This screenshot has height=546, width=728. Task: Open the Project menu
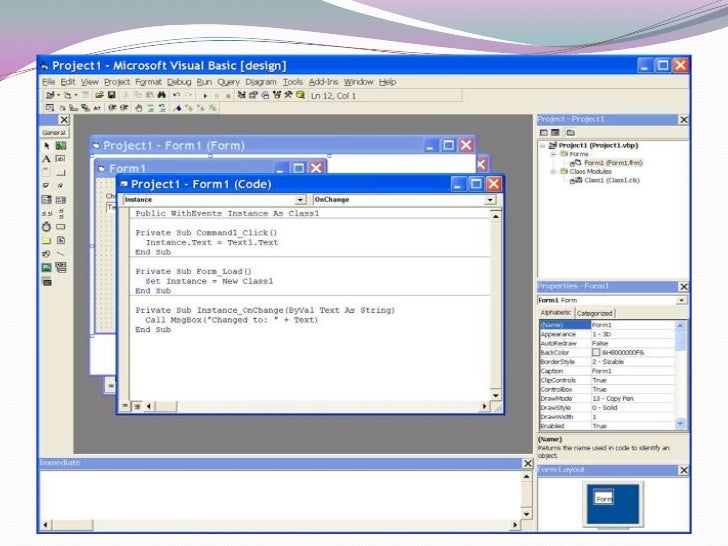tap(117, 82)
